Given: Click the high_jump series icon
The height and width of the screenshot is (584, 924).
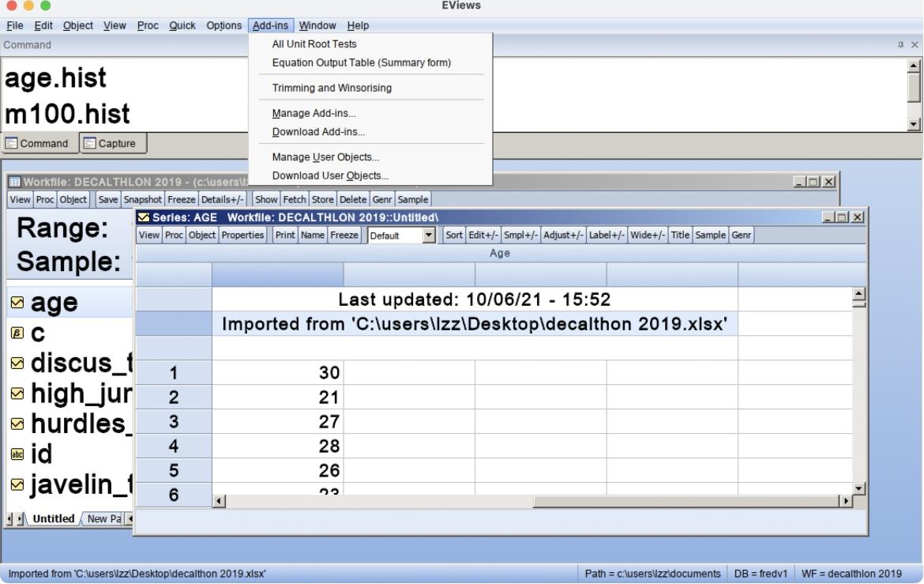Looking at the screenshot, I should coord(18,394).
